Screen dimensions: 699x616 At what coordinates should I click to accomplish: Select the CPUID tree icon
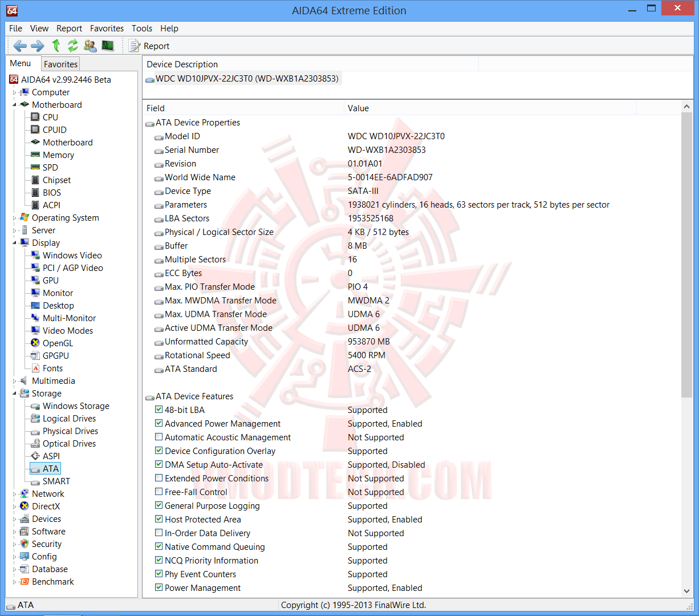click(x=35, y=129)
